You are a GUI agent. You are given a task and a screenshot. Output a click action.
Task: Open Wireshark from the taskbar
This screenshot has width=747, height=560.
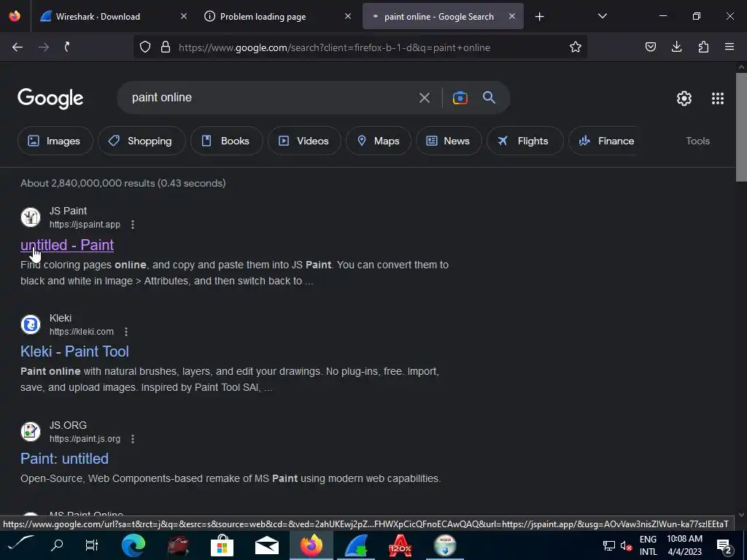356,545
